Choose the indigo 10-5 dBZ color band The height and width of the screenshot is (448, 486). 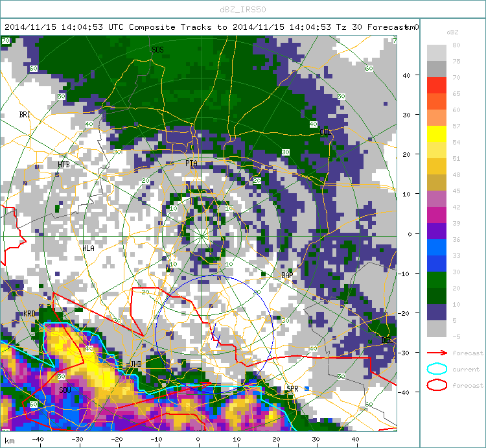437,312
